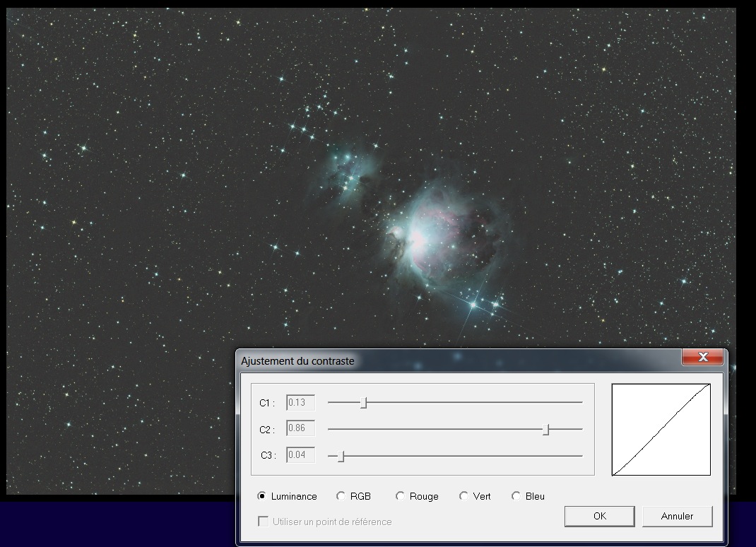Focus the C2 value field showing 0.86
The width and height of the screenshot is (756, 547).
[x=300, y=429]
